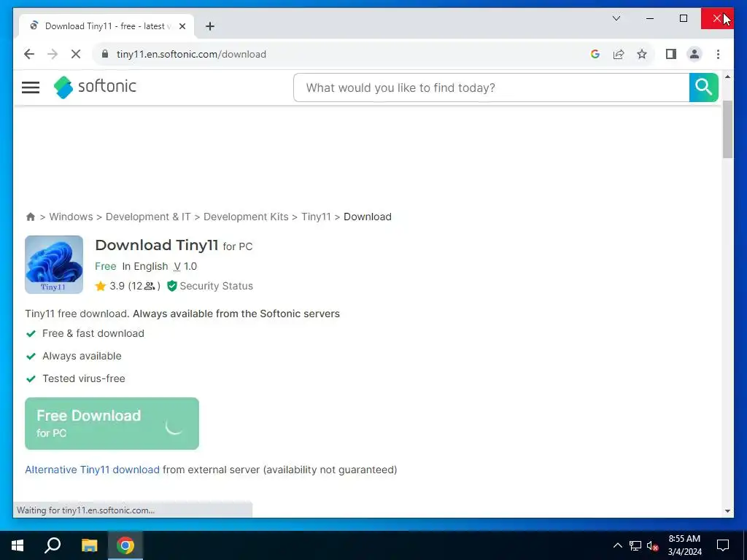Screen dimensions: 747x560
Task: Click the user count icon beside 12
Action: pyautogui.click(x=150, y=286)
